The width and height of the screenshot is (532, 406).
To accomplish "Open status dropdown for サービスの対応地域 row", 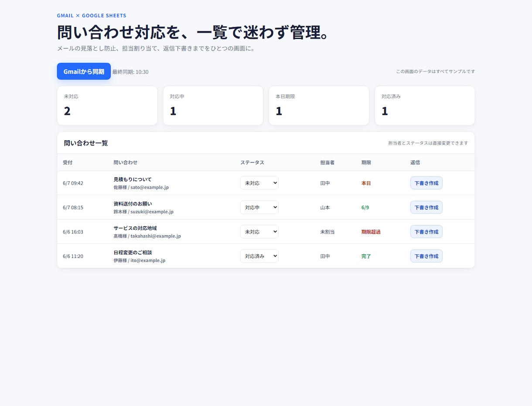I will [x=259, y=232].
